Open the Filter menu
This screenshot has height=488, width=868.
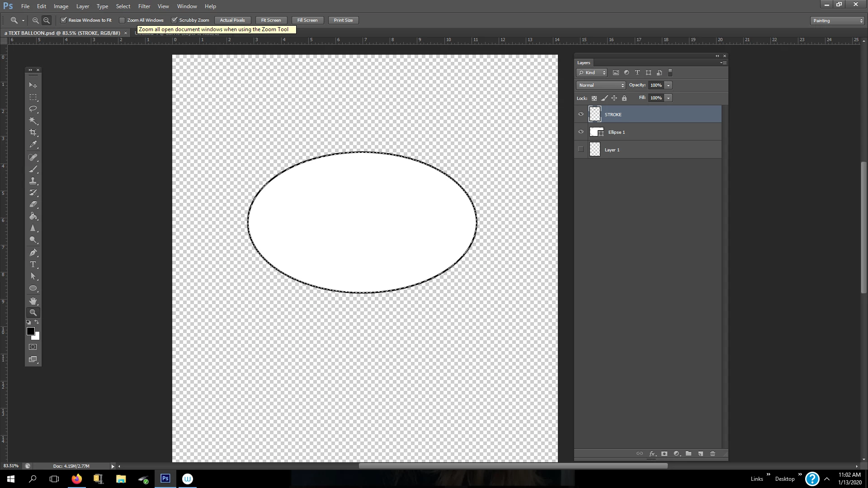point(144,6)
